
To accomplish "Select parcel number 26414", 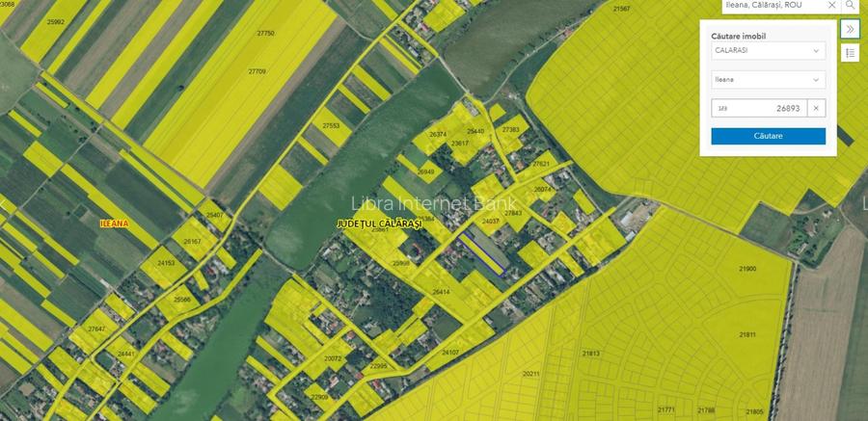I will point(441,292).
